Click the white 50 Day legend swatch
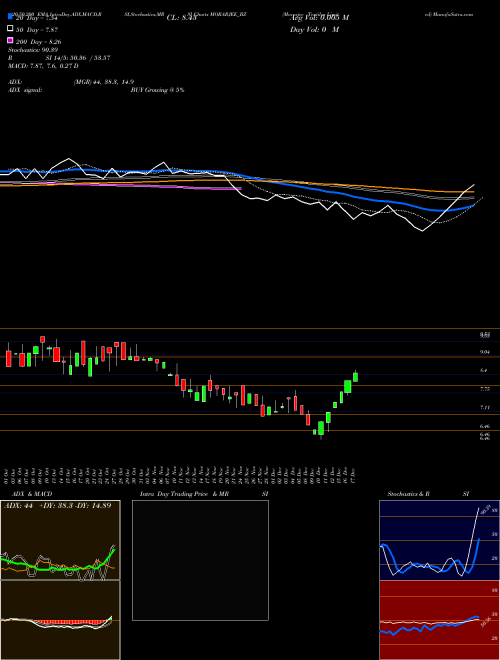The height and width of the screenshot is (660, 500). (11, 29)
